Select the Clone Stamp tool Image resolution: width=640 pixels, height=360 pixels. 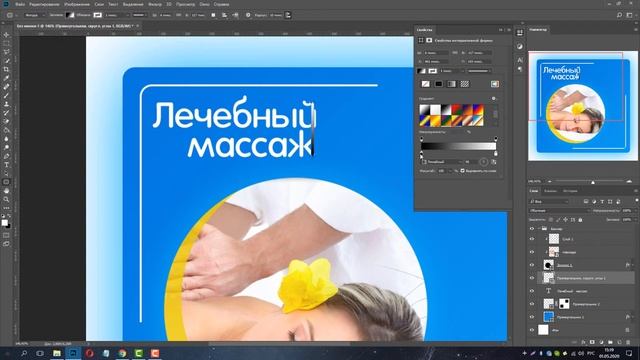6,104
